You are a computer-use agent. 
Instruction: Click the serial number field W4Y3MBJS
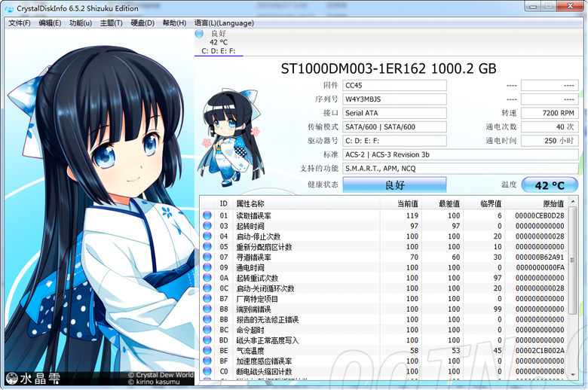point(394,99)
